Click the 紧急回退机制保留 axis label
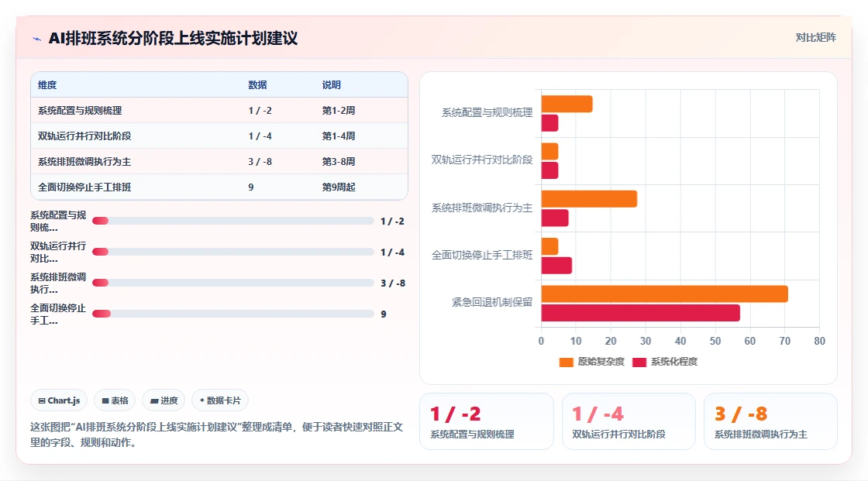The image size is (868, 481). 491,302
